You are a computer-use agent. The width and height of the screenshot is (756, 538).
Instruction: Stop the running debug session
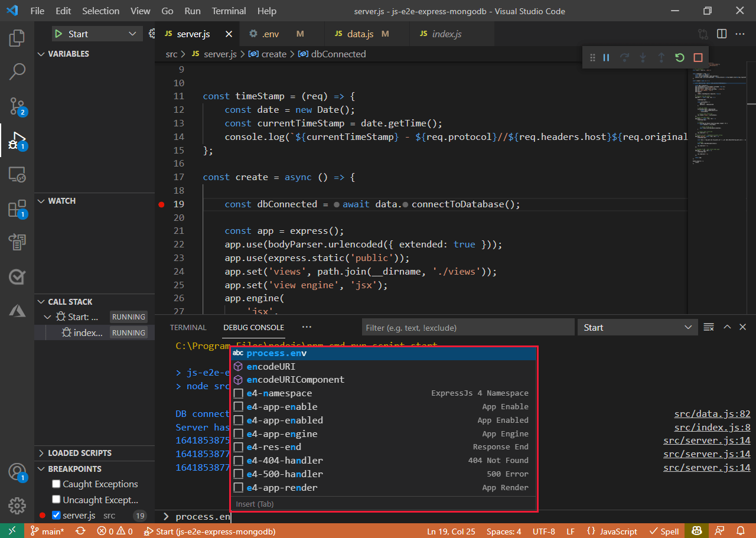point(698,57)
